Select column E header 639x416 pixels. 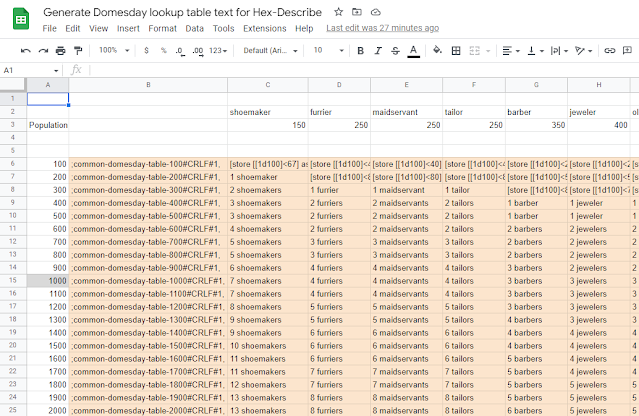[406, 85]
